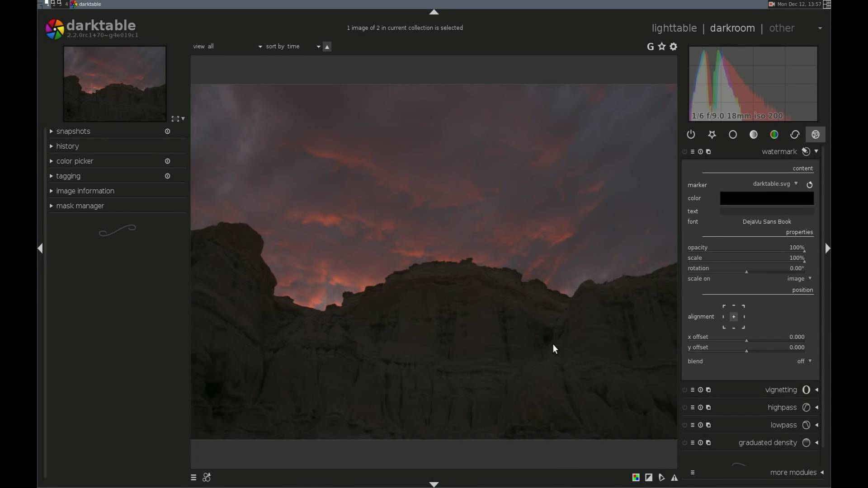868x488 pixels.
Task: Open the color modules group
Action: (x=774, y=135)
